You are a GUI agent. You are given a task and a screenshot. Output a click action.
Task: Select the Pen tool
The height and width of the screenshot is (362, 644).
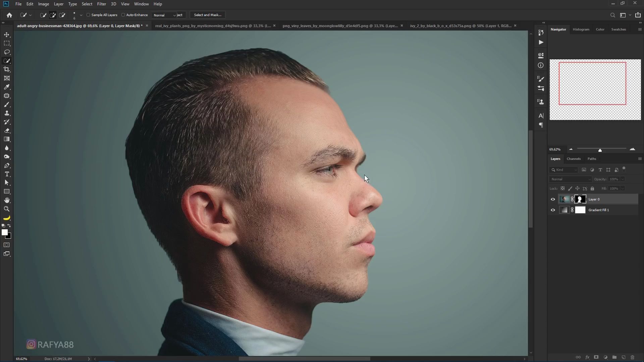pos(7,166)
